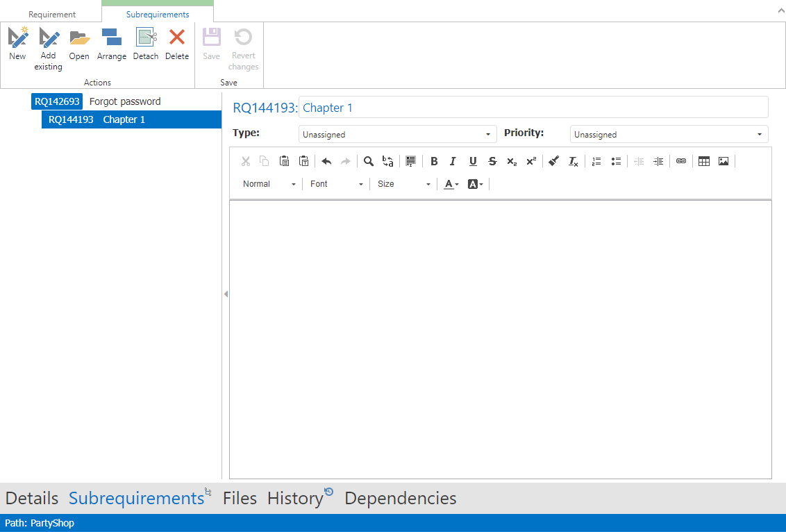
Task: Select the Forgot password requirement
Action: (125, 101)
